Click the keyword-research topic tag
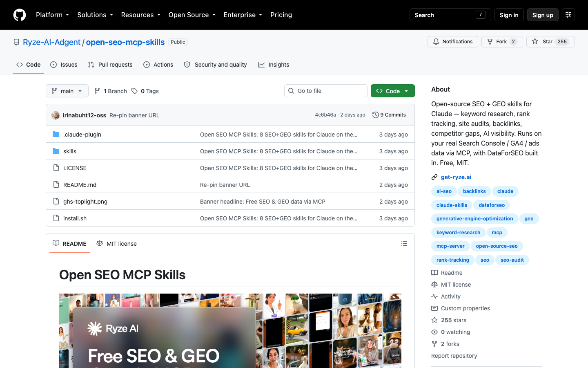588x368 pixels. [458, 233]
